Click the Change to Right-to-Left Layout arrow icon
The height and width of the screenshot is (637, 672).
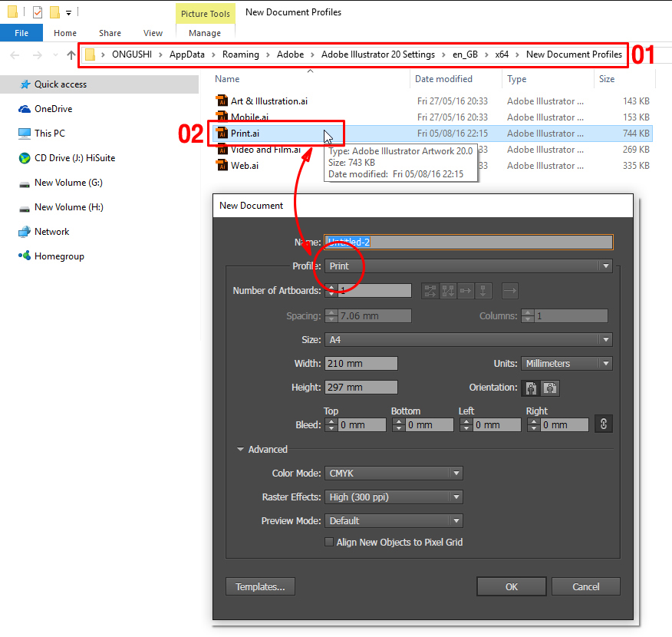coord(509,291)
